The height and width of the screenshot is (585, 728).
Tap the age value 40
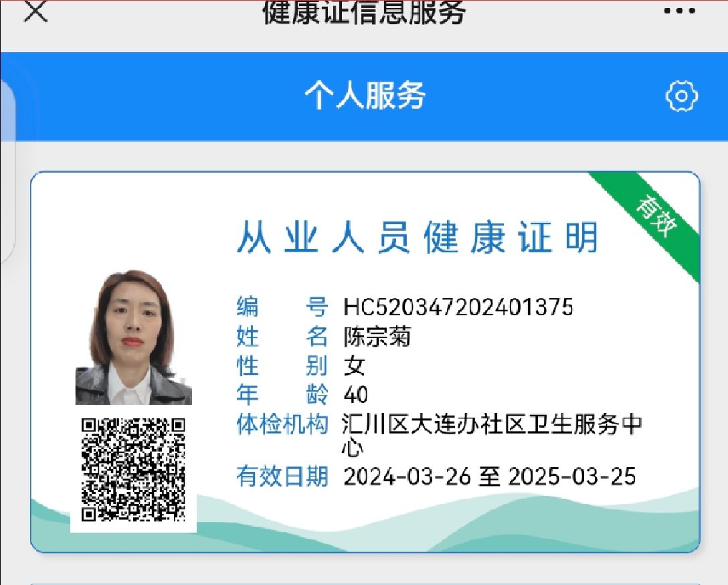coord(355,395)
